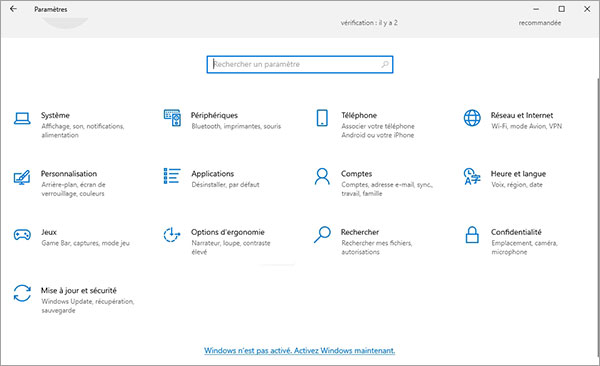The width and height of the screenshot is (600, 366).
Task: Click the Heure et langue icon
Action: (472, 176)
